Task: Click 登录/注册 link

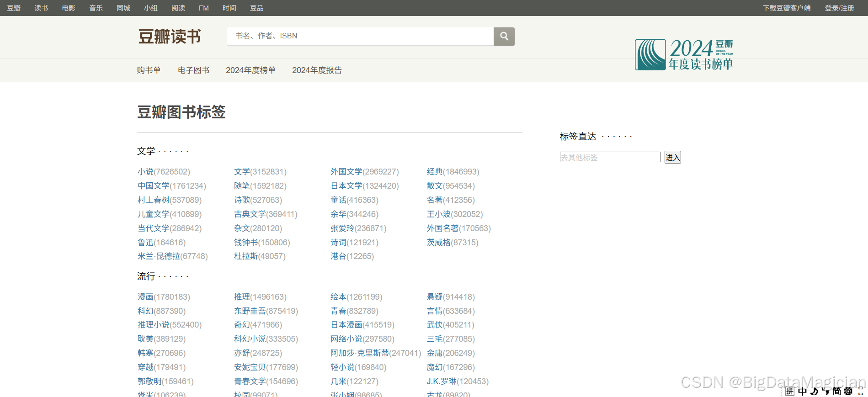Action: (x=839, y=8)
